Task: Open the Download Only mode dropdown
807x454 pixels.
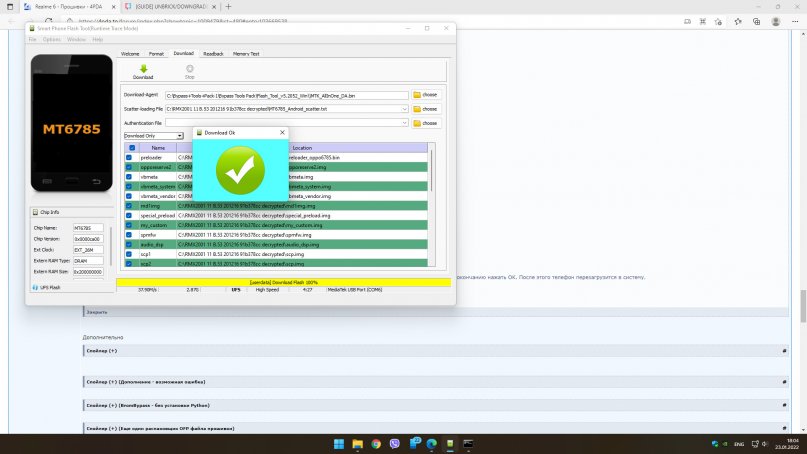Action: (x=179, y=135)
